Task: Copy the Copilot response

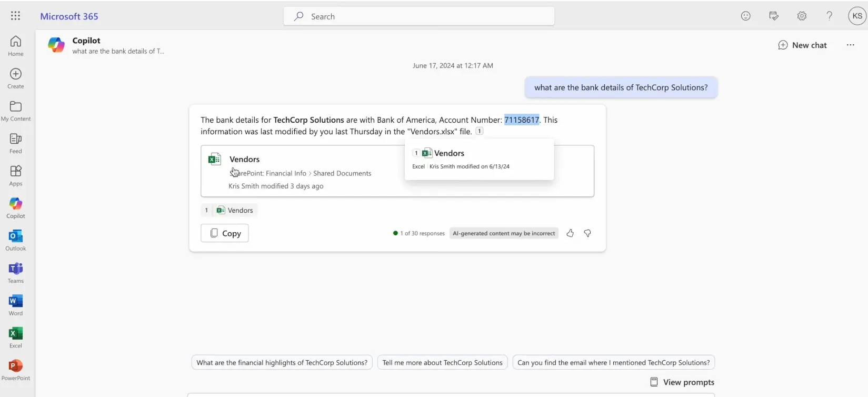Action: point(225,233)
